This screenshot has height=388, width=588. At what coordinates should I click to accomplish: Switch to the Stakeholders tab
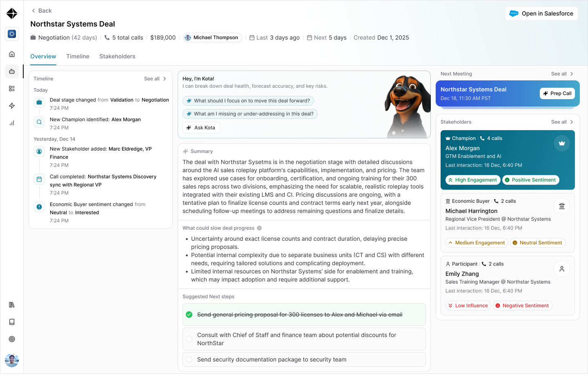click(x=117, y=56)
